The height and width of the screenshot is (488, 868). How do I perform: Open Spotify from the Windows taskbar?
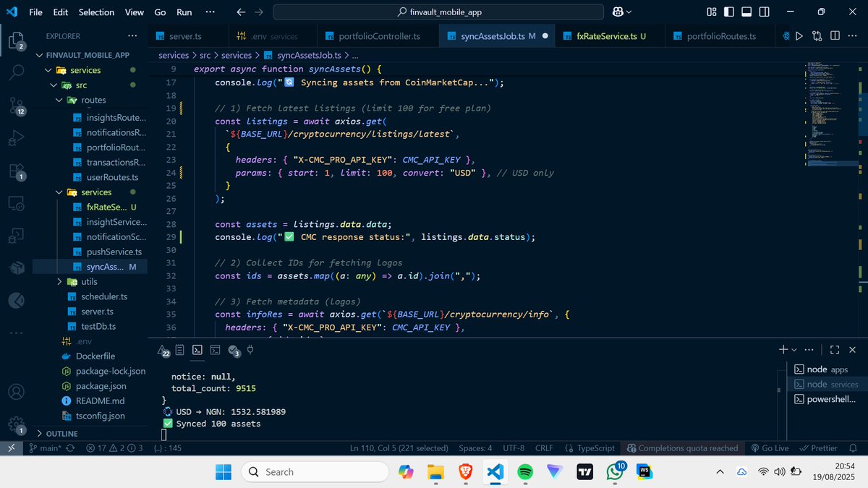tap(526, 471)
